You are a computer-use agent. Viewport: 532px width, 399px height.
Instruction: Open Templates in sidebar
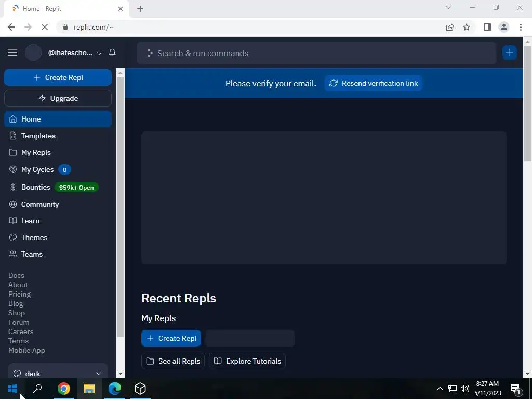point(58,136)
